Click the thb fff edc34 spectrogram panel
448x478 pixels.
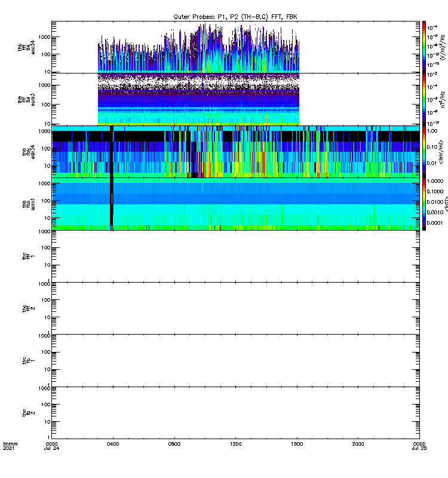tap(235, 47)
